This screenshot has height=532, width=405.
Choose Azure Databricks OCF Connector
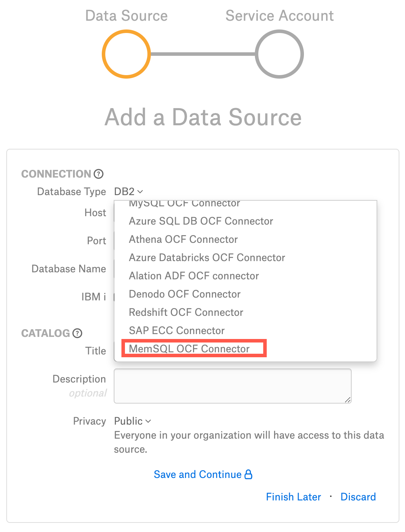point(207,258)
